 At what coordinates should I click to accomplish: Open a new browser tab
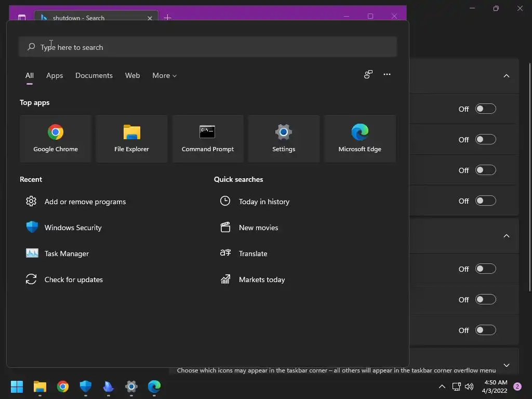click(167, 17)
